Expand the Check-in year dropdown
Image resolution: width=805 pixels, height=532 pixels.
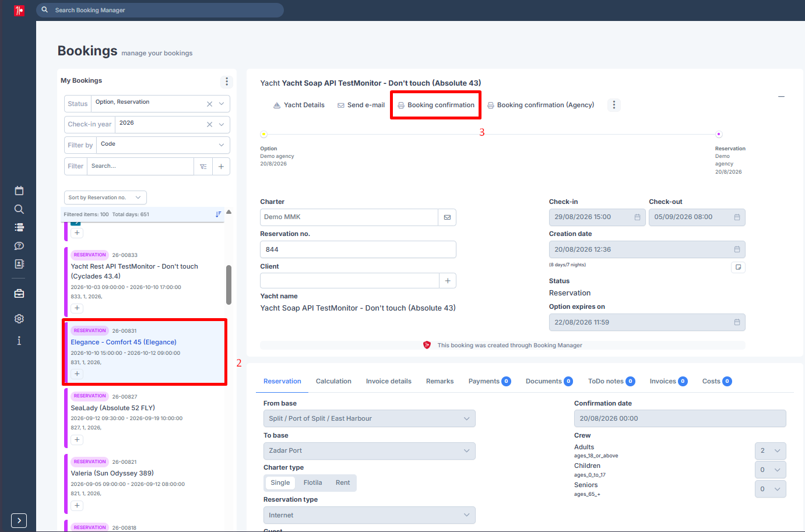222,125
